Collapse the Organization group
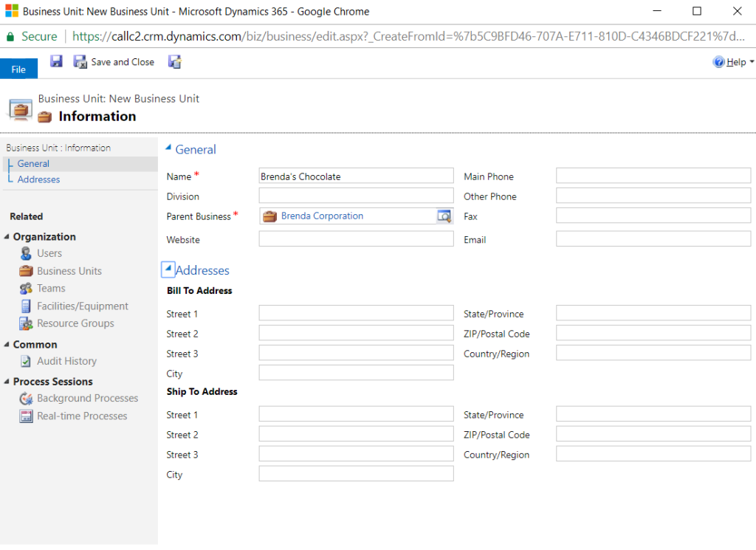Viewport: 756px width, 550px height. point(7,237)
